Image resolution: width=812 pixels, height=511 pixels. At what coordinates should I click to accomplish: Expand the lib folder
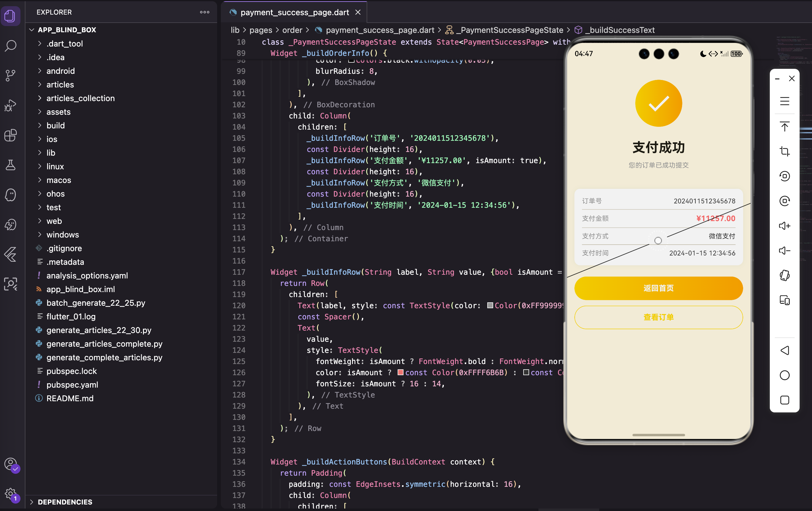pyautogui.click(x=51, y=153)
